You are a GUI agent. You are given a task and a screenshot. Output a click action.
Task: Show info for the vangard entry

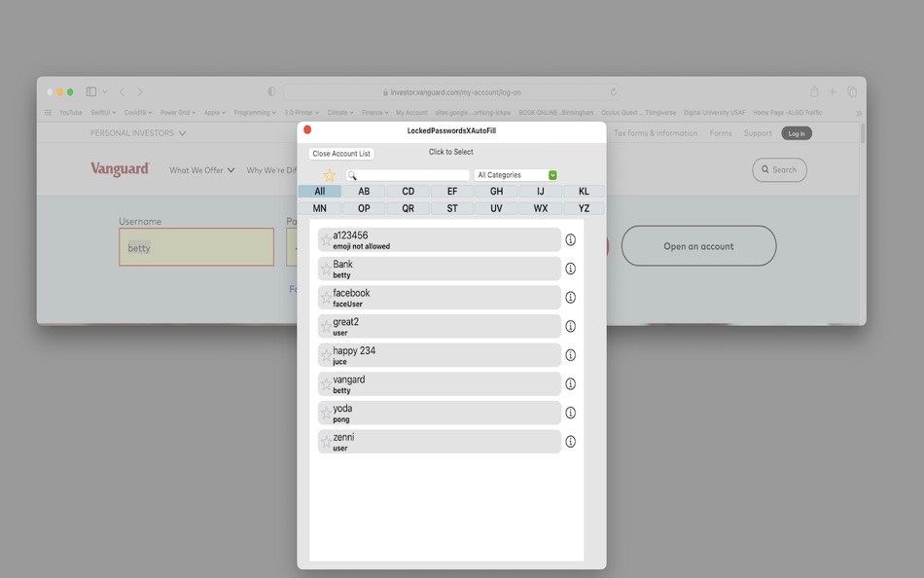click(x=570, y=384)
